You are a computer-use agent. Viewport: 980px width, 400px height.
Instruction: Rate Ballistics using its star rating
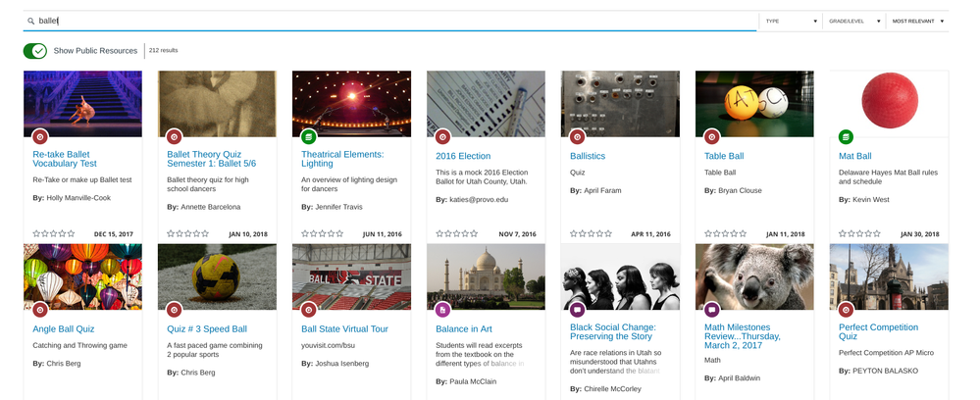coord(591,234)
